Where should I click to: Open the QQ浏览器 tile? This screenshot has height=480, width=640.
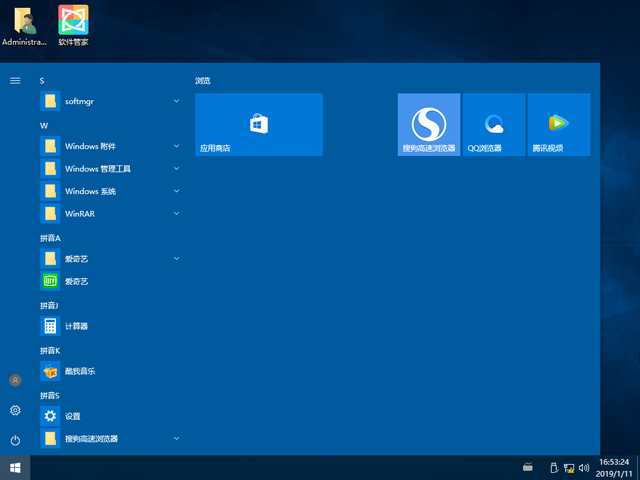pos(493,125)
